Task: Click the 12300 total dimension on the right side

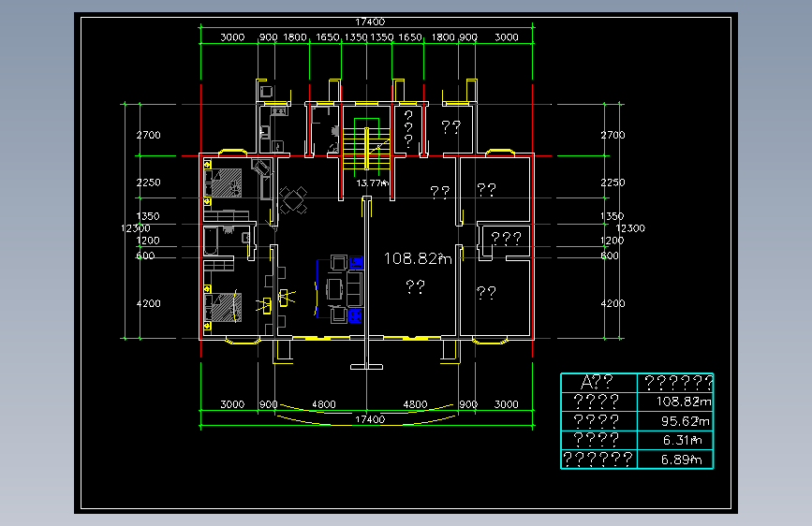Action: (x=630, y=228)
